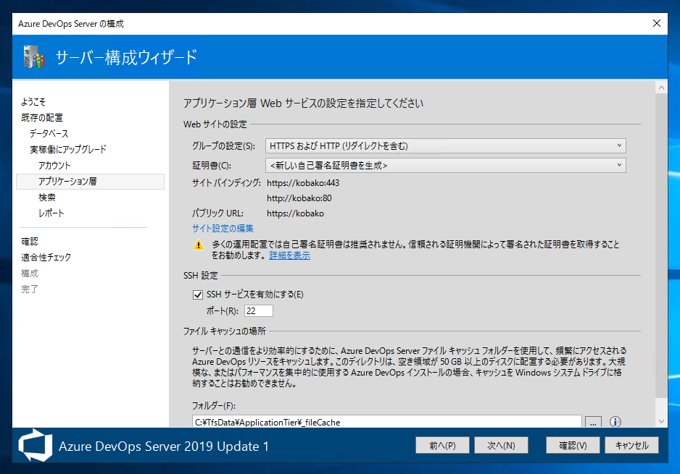This screenshot has width=680, height=474.
Task: Toggle SSH サービスを有効にする checkbox
Action: pyautogui.click(x=198, y=295)
